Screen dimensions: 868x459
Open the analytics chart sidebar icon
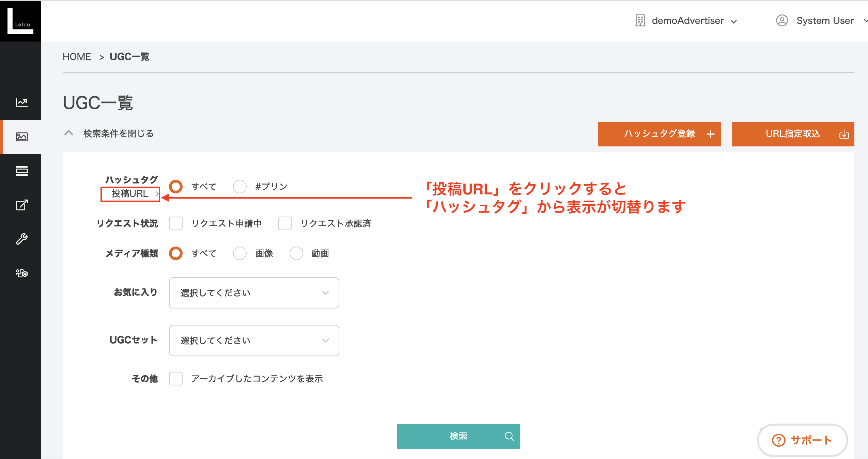pyautogui.click(x=21, y=102)
